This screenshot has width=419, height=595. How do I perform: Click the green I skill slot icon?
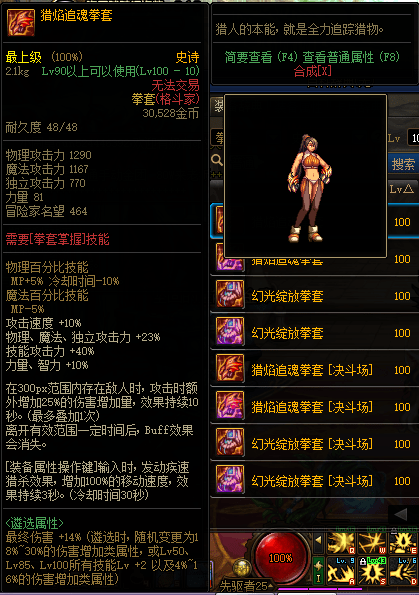click(318, 571)
